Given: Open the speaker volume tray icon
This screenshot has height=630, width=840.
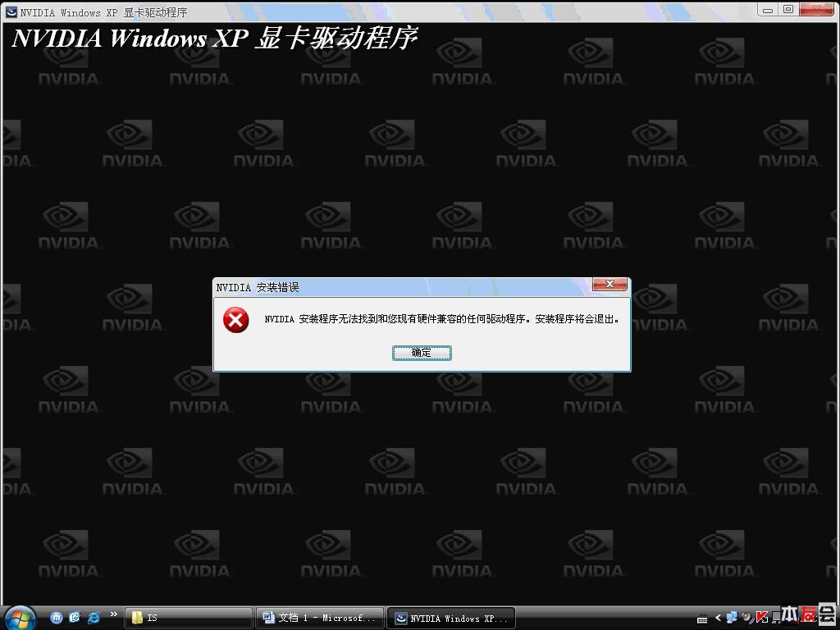Looking at the screenshot, I should (x=746, y=618).
